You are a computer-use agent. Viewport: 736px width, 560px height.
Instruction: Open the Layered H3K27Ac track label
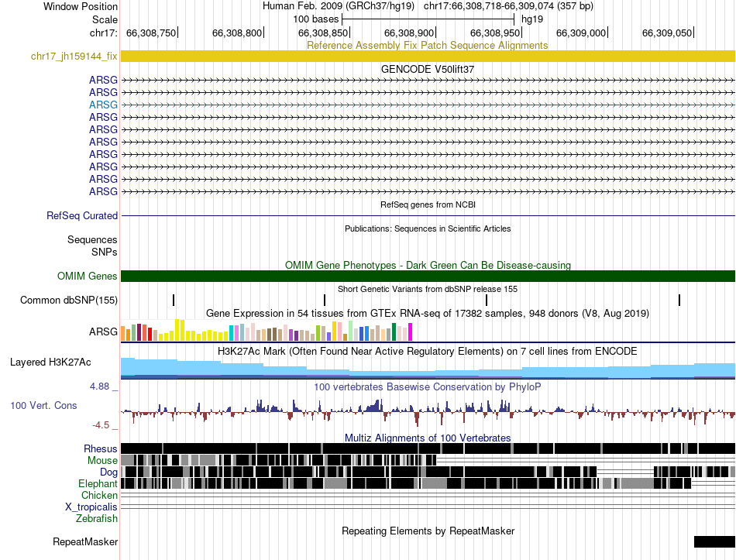click(50, 362)
